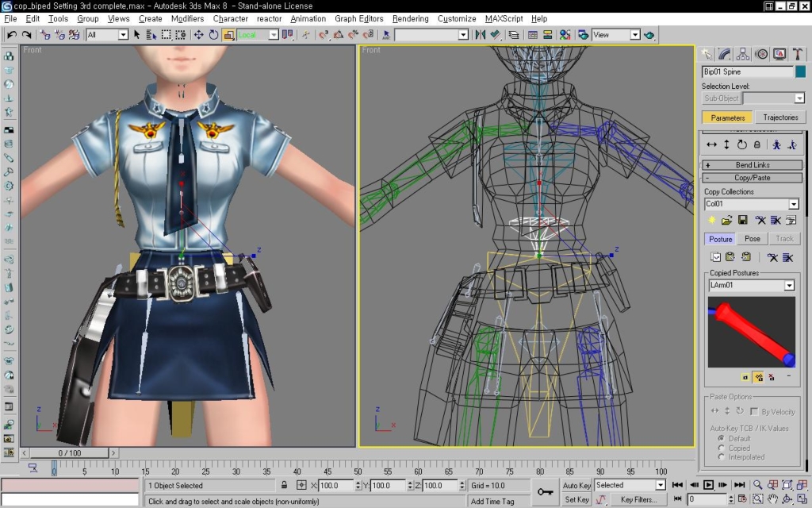Click the Paste Posture clipboard icon
Image resolution: width=812 pixels, height=508 pixels.
point(730,257)
